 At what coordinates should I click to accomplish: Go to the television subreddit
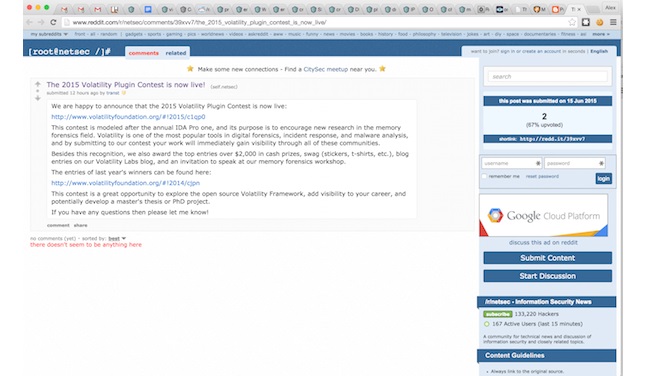(451, 34)
